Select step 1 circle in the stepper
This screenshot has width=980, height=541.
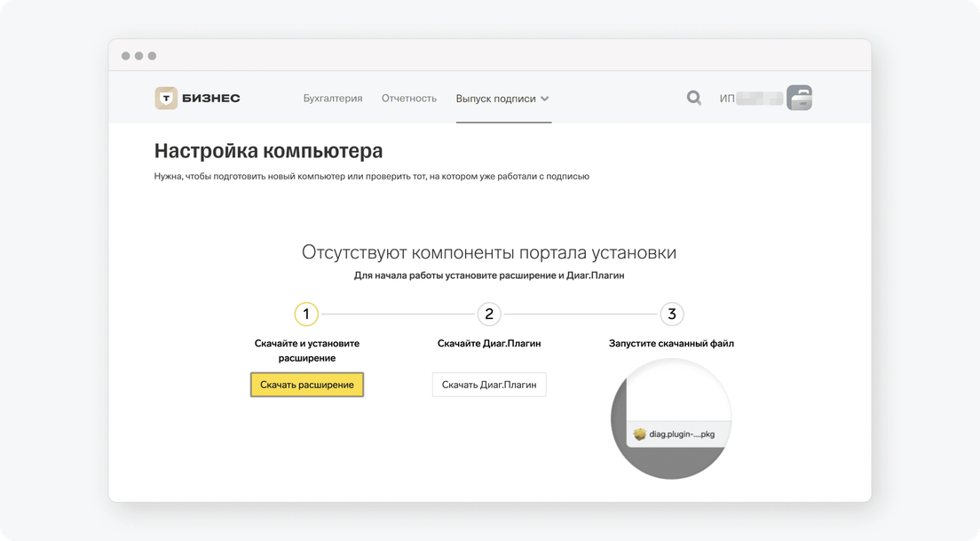coord(306,314)
